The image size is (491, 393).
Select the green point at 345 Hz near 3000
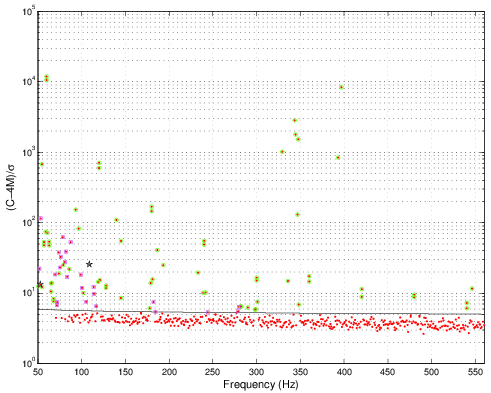(295, 120)
